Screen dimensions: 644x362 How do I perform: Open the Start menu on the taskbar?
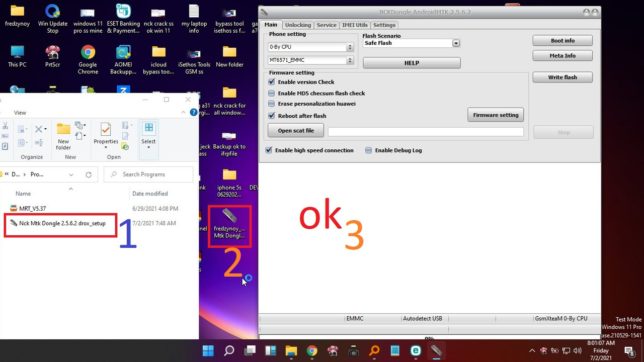coord(208,350)
